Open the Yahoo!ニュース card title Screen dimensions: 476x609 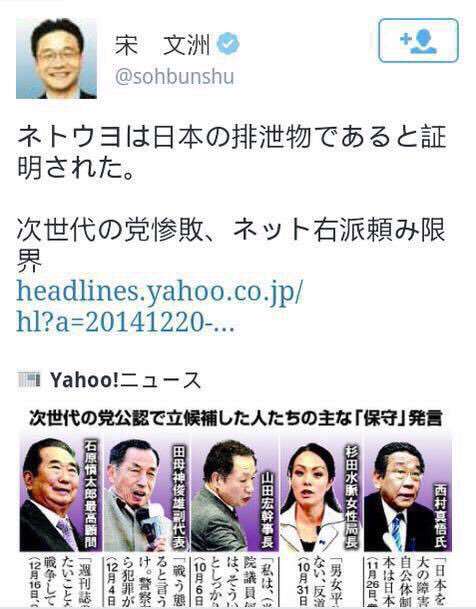[125, 380]
